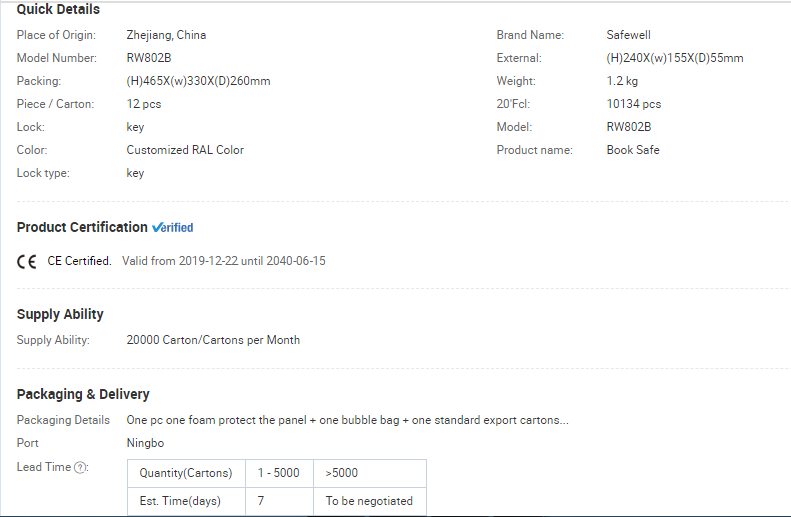Click the truncated Packaging Details description text

pos(348,420)
